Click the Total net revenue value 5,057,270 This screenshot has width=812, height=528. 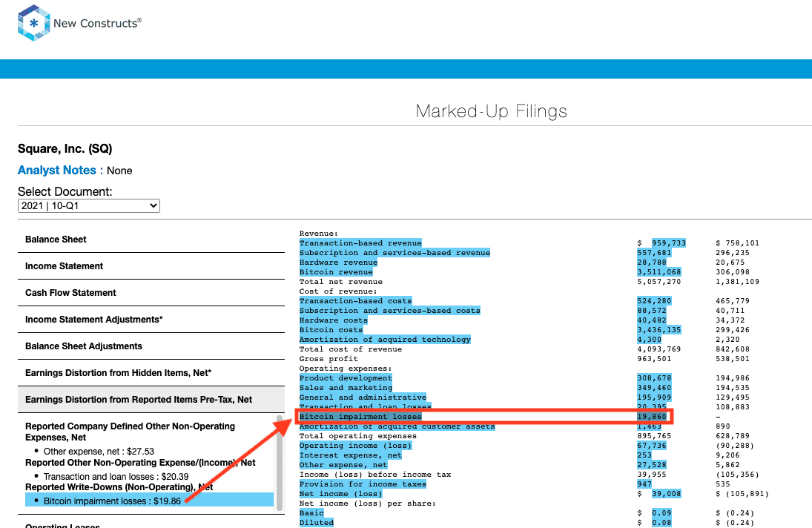click(659, 282)
